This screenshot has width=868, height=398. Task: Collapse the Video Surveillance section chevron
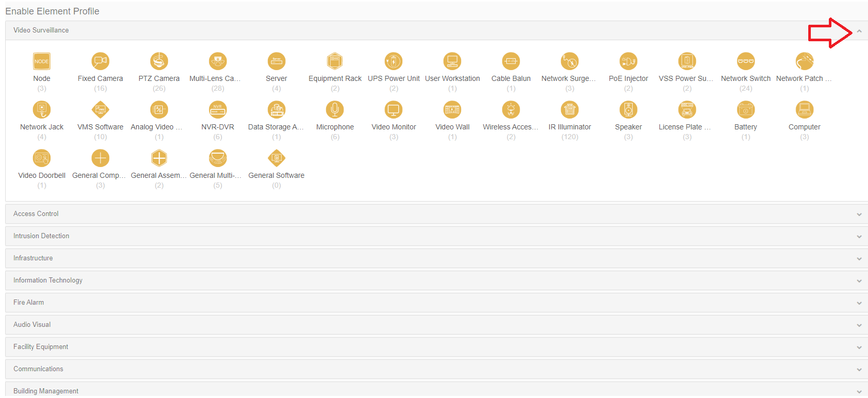859,31
